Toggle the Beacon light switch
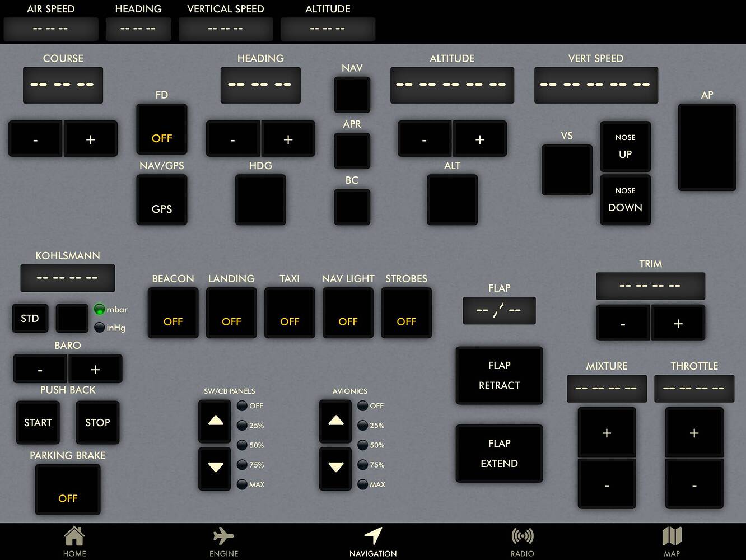 173,312
